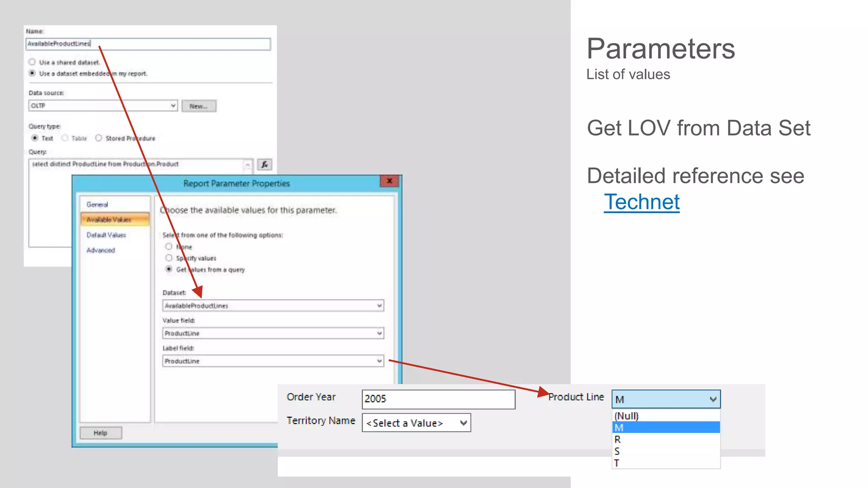Click the dataset Name input field
Viewport: 868px width, 488px height.
[148, 44]
